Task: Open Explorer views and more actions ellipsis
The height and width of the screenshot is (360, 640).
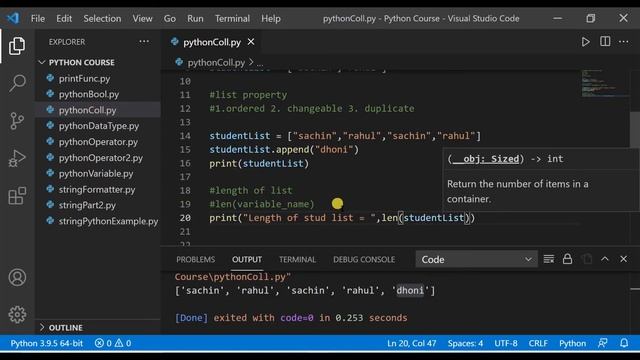Action: point(144,42)
